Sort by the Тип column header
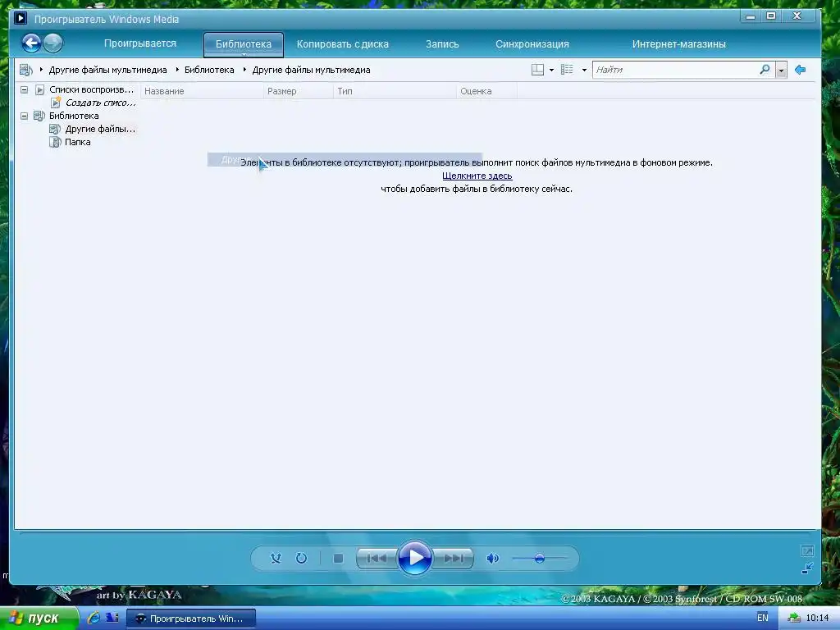Viewport: 840px width, 630px height. tap(395, 91)
